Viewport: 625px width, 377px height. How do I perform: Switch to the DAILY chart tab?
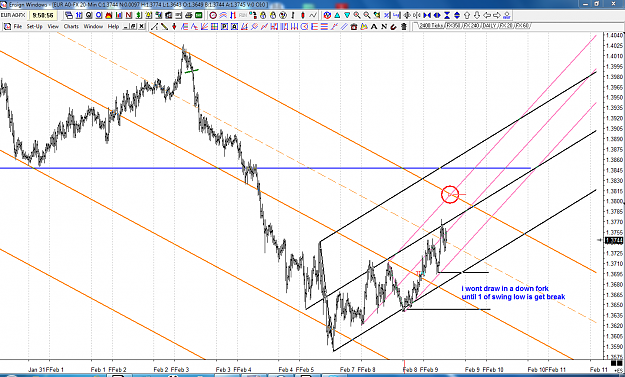(489, 26)
